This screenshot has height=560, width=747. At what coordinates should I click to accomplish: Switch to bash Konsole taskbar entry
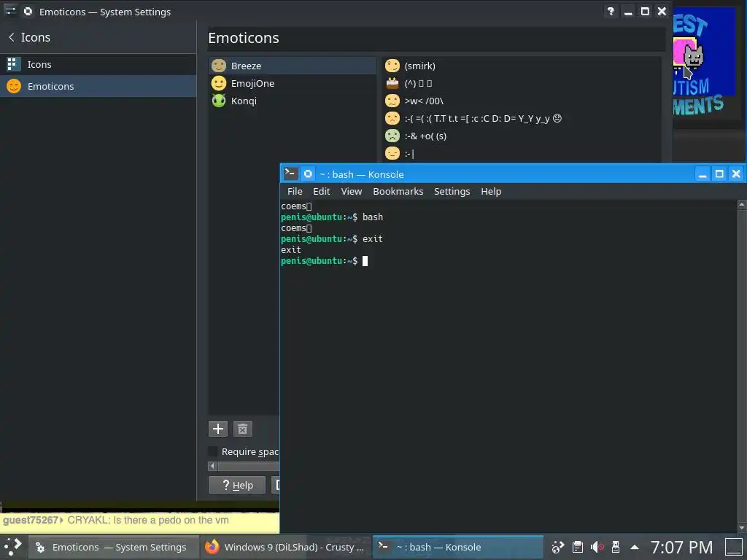[457, 547]
